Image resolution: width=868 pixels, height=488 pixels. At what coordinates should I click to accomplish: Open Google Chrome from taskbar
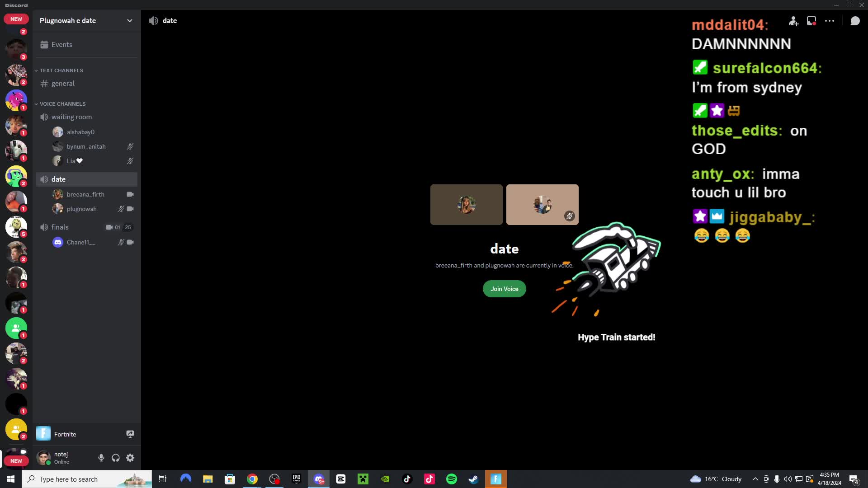point(252,479)
